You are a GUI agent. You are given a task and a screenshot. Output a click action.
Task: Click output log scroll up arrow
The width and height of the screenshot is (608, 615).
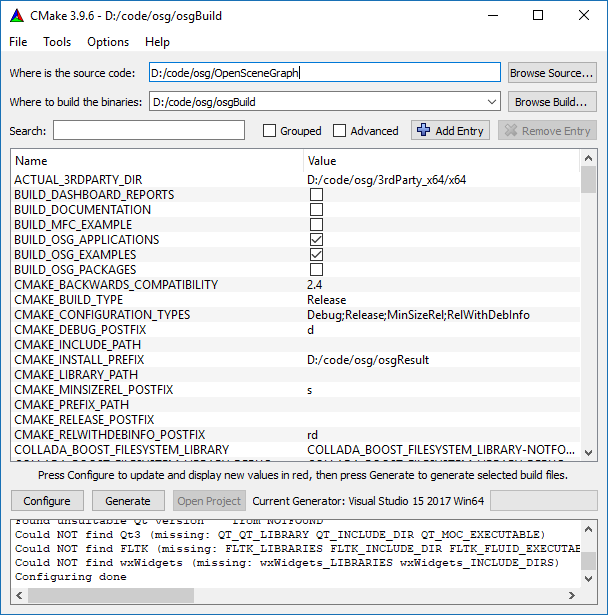click(588, 529)
